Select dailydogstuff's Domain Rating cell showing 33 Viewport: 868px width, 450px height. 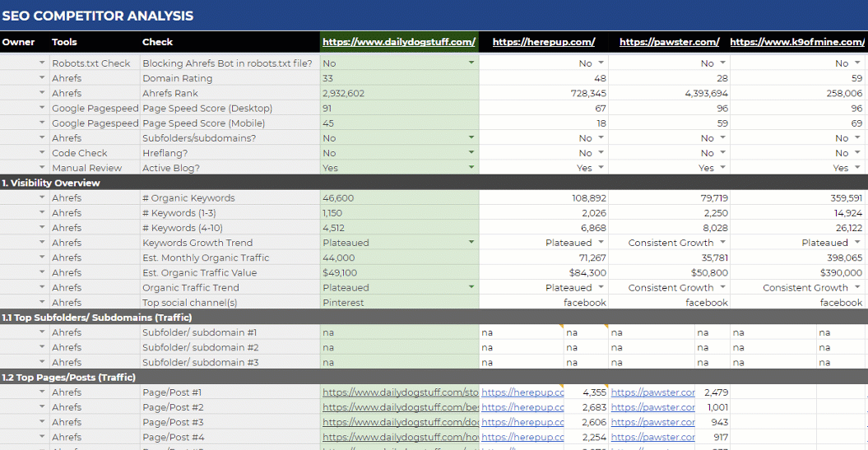(x=399, y=78)
